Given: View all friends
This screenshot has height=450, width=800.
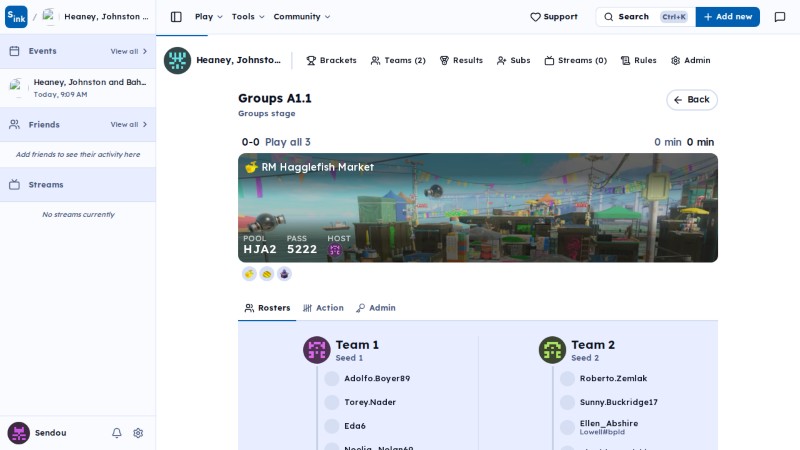Looking at the screenshot, I should pyautogui.click(x=129, y=124).
